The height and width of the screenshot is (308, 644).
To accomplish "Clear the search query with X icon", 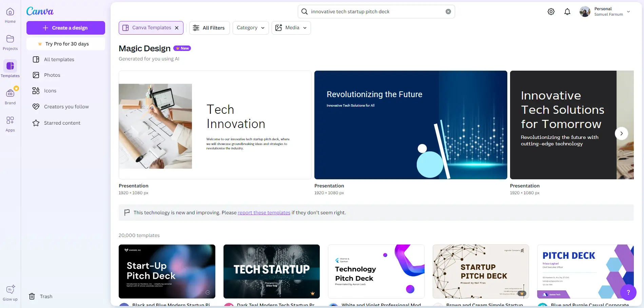I will tap(448, 12).
